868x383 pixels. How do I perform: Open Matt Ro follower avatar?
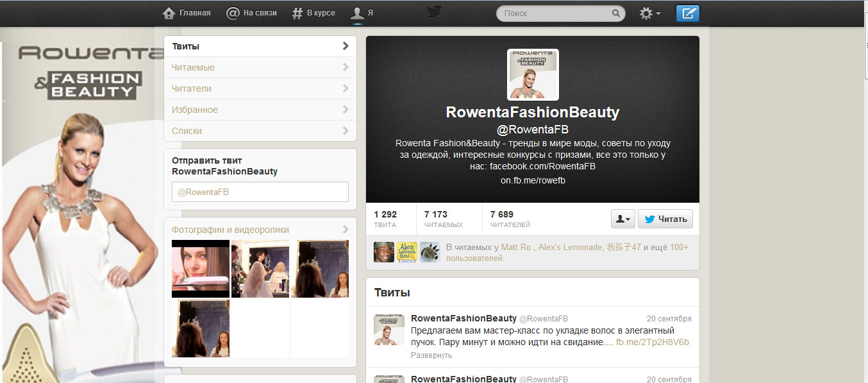[384, 252]
